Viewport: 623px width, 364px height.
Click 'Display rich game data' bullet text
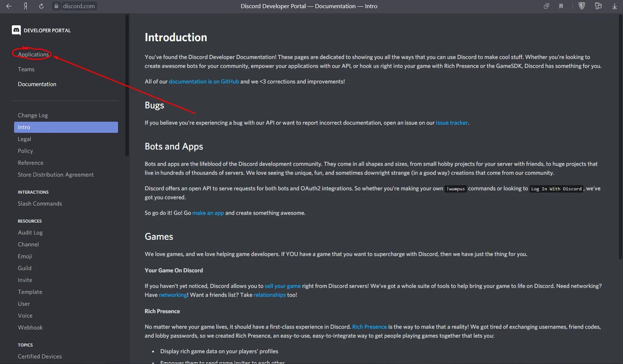point(219,351)
